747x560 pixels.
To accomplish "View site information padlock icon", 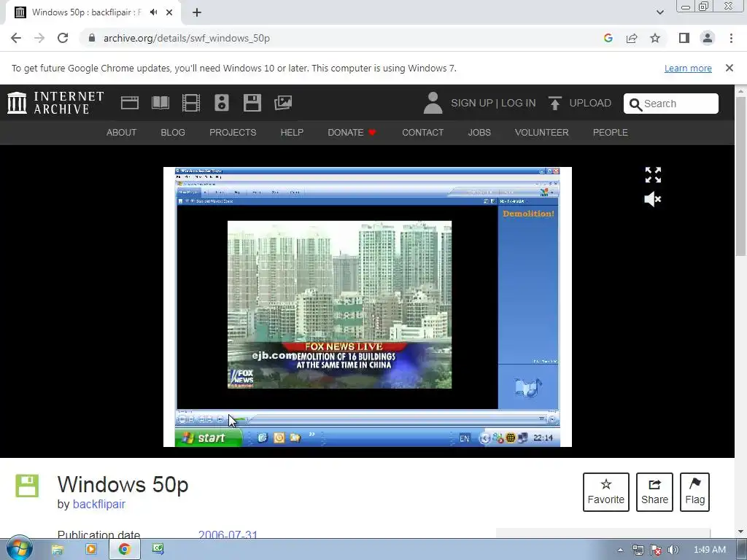I will [x=91, y=38].
